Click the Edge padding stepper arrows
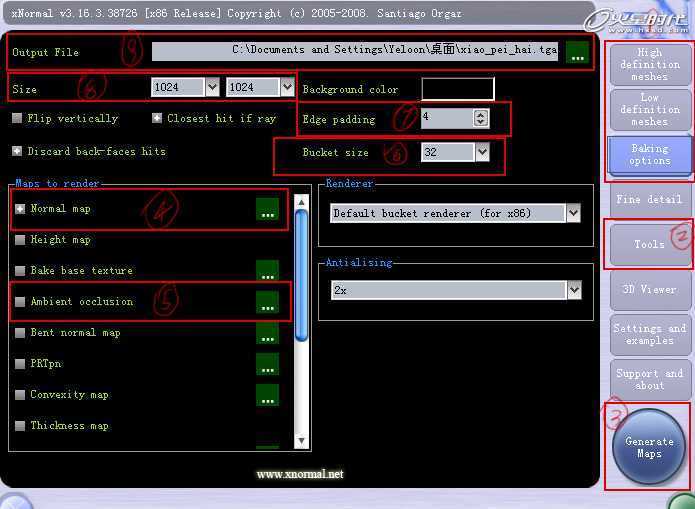695x509 pixels. (481, 118)
